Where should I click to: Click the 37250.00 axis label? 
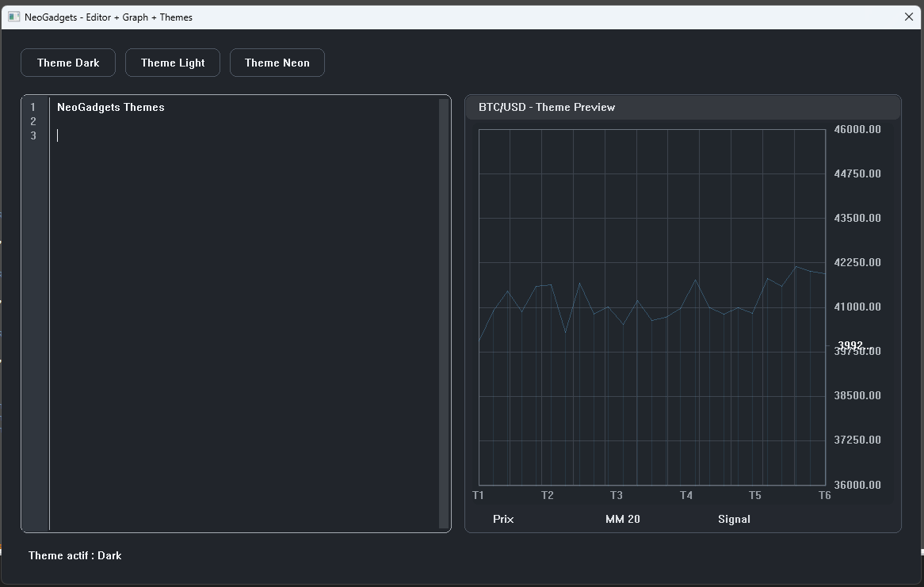tap(857, 440)
